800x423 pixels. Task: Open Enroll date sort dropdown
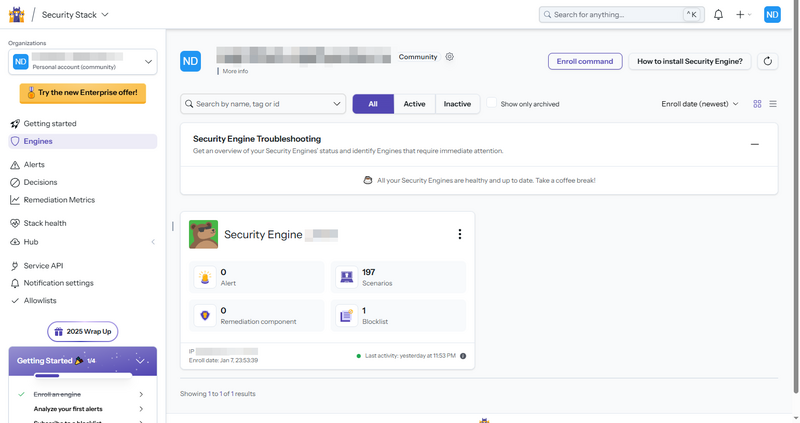(699, 104)
